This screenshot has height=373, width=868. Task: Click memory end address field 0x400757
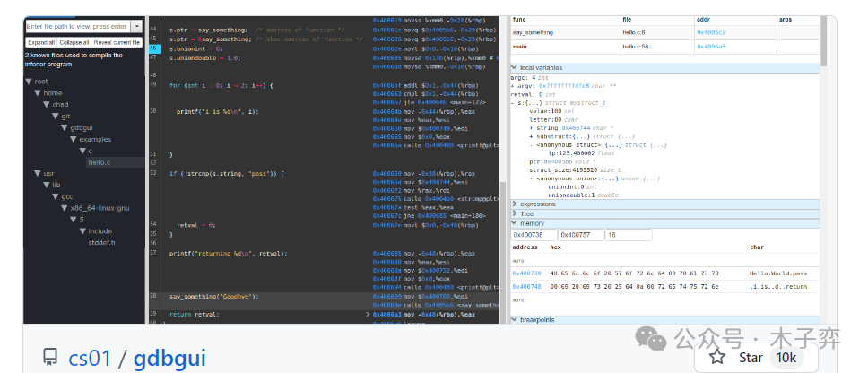coord(581,235)
